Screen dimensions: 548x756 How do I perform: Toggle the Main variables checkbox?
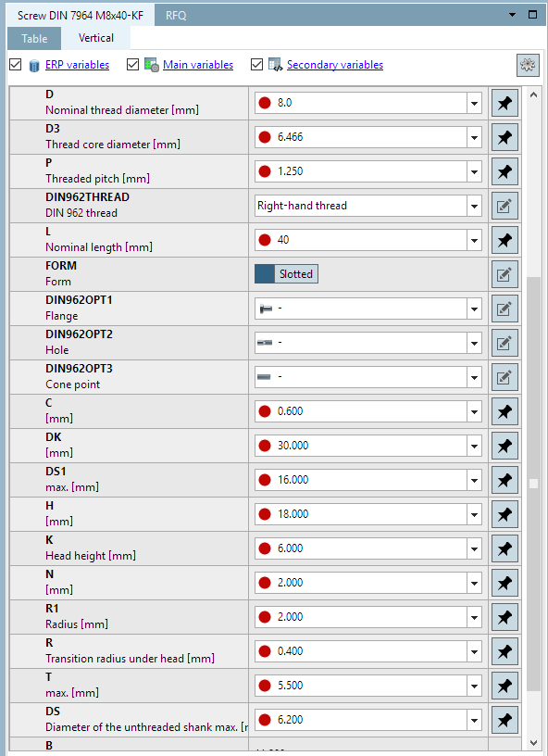(x=133, y=64)
